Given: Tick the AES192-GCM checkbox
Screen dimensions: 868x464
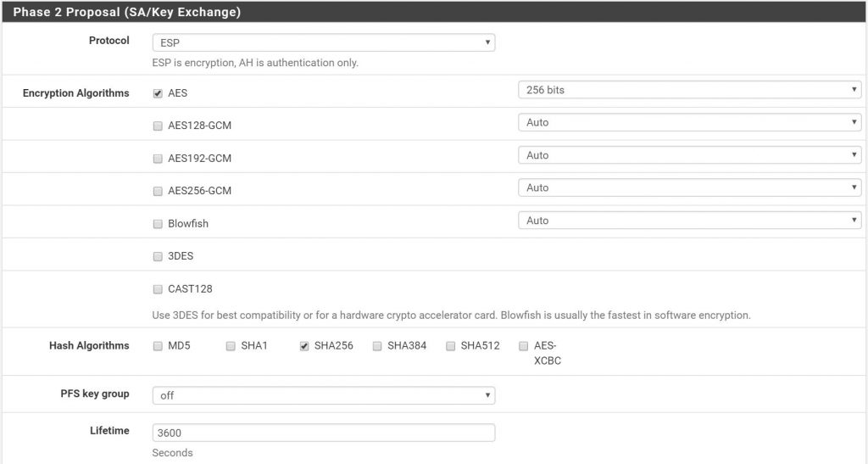Looking at the screenshot, I should coord(158,159).
